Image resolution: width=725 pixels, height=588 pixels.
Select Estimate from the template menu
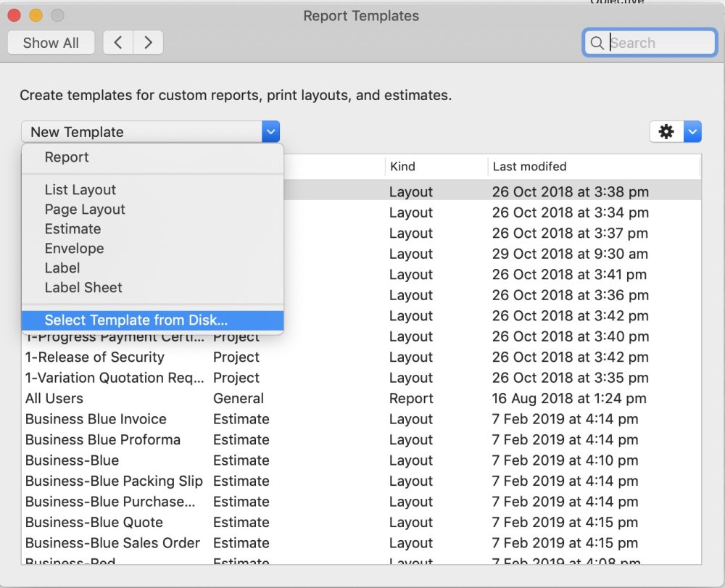tap(72, 228)
